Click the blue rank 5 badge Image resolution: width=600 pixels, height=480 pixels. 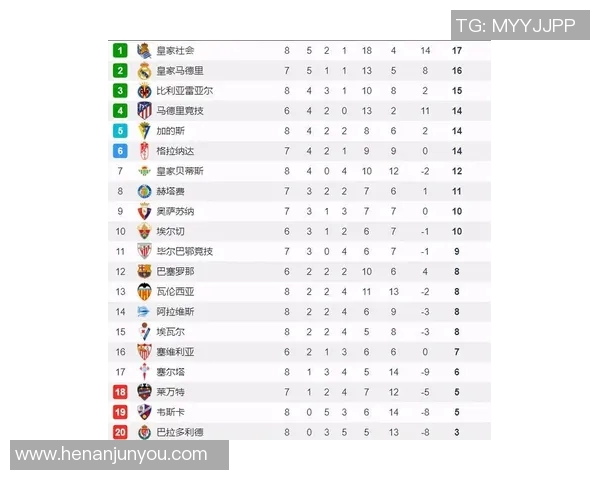coord(120,130)
